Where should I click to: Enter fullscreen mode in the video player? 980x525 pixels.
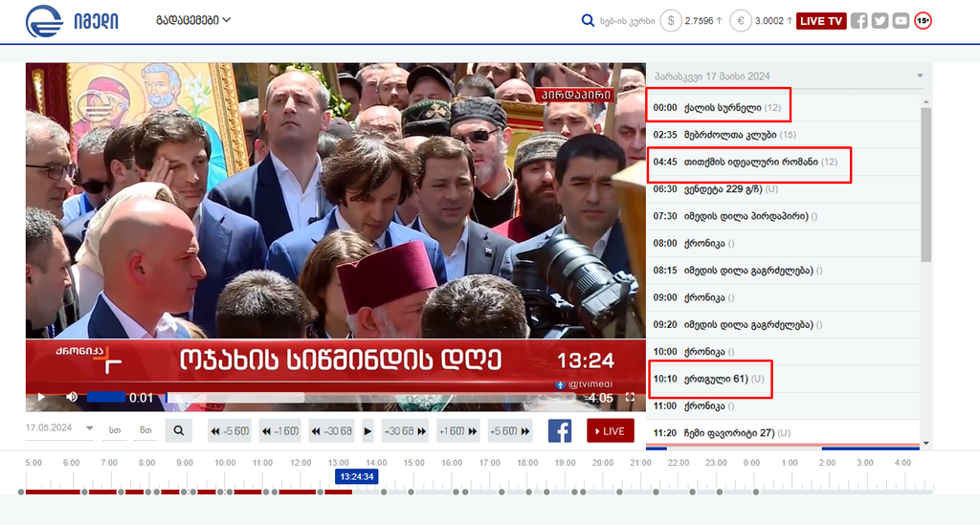tap(630, 397)
